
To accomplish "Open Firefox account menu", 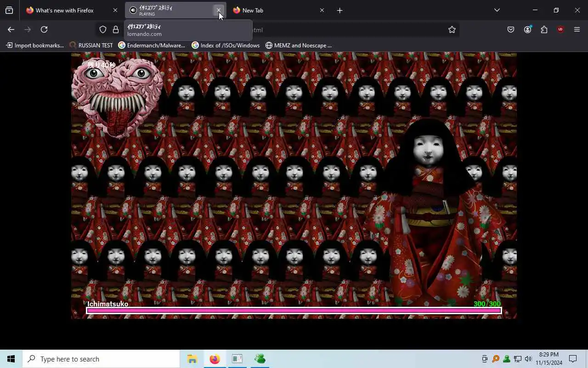I will [527, 29].
